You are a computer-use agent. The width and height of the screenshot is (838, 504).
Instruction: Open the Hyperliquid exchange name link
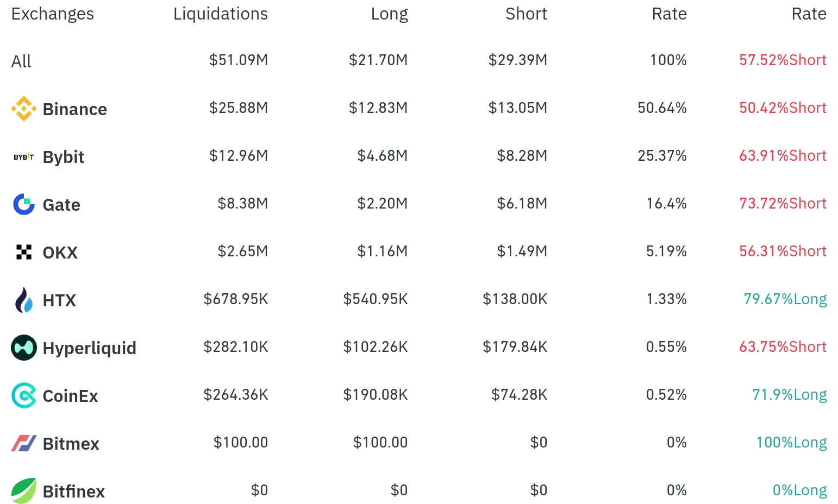[90, 348]
